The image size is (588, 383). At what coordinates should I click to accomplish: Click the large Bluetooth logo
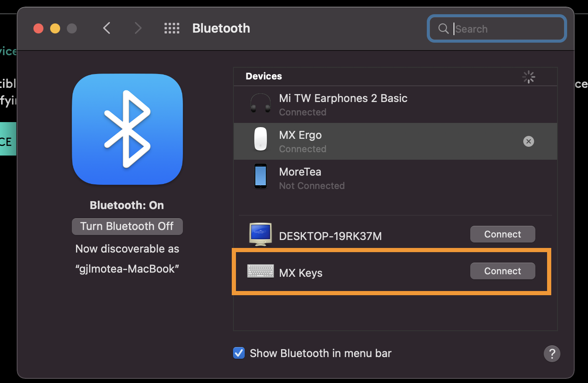tap(127, 129)
